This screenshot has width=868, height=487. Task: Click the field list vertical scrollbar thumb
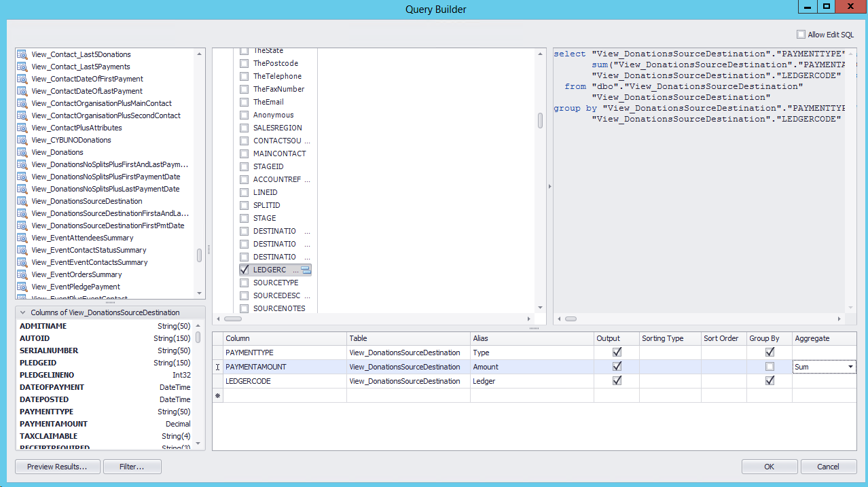click(x=541, y=120)
